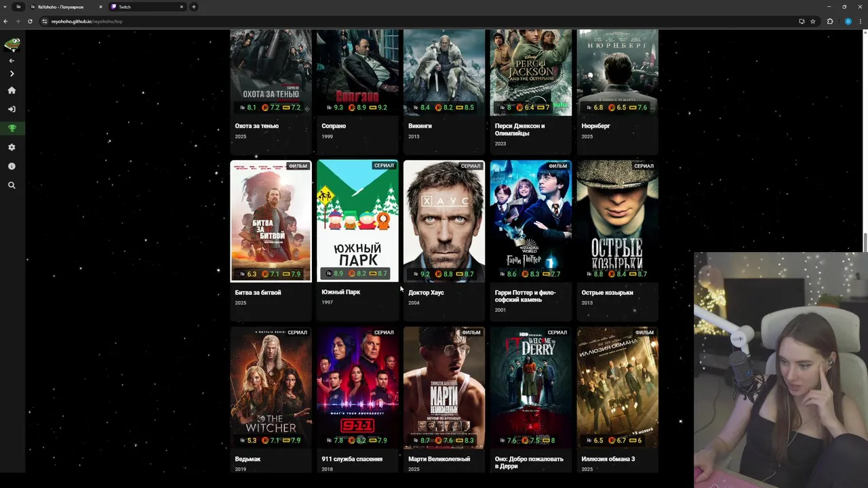Open the tab search dropdown arrow
The image size is (868, 488).
tap(5, 7)
